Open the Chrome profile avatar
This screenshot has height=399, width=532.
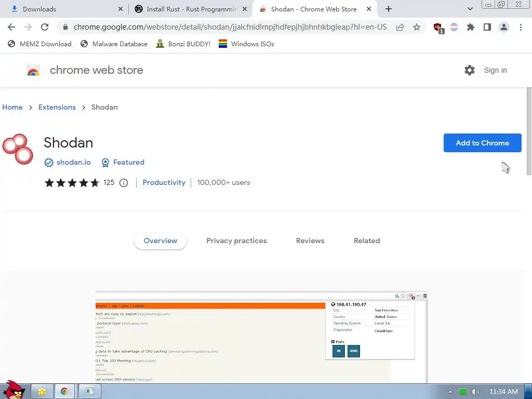pyautogui.click(x=504, y=27)
